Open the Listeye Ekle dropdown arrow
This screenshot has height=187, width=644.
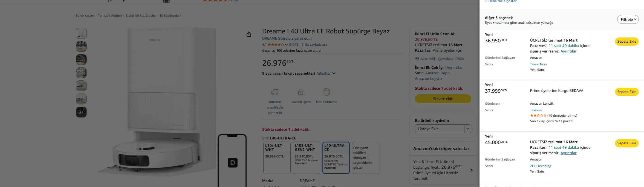tap(467, 129)
